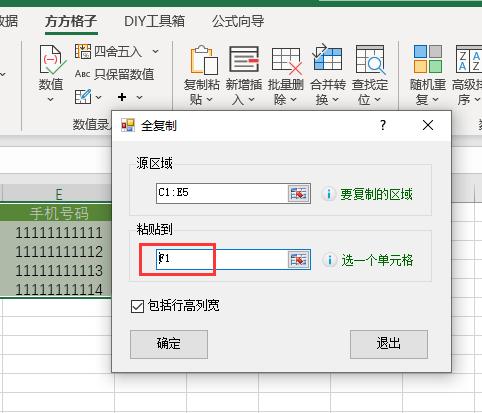The width and height of the screenshot is (482, 413).
Task: Click the 高级排序 icon
Action: click(469, 59)
